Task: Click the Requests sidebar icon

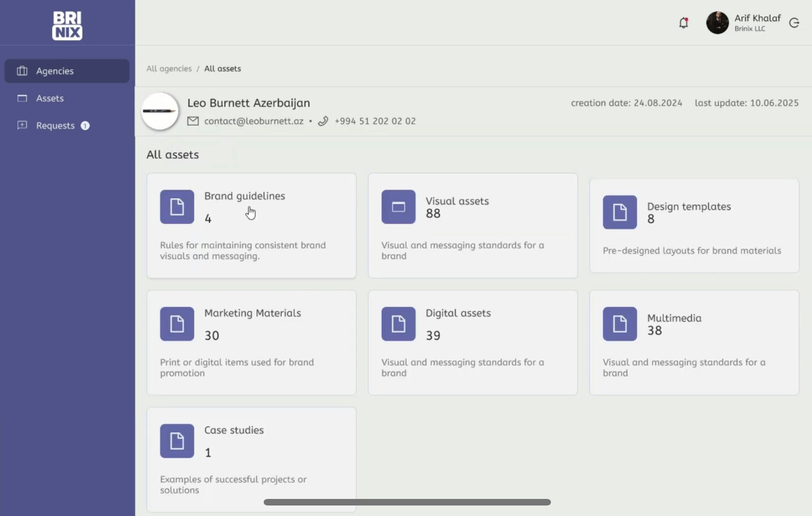Action: tap(22, 125)
